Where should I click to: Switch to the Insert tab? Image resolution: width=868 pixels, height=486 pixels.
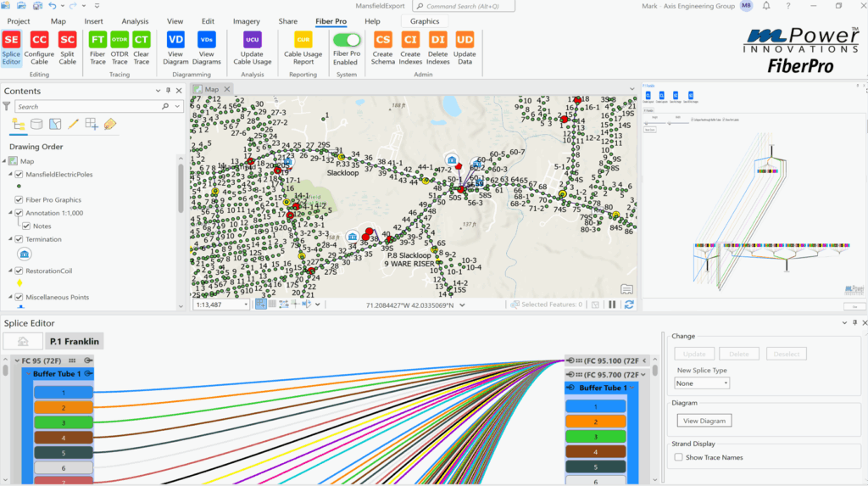[x=93, y=21]
